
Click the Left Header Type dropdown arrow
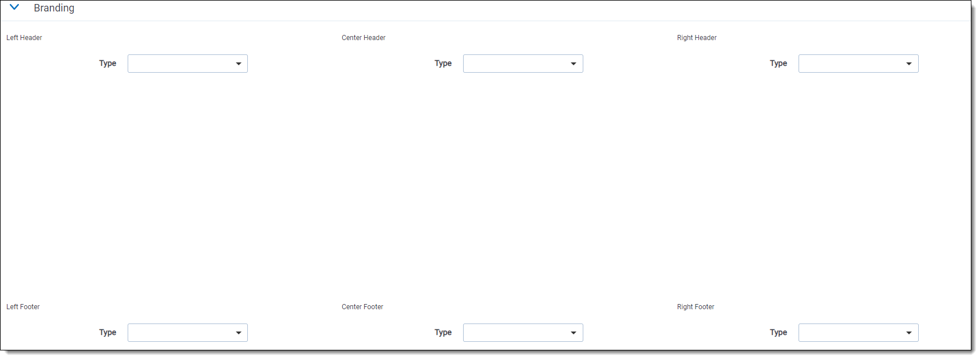[239, 64]
